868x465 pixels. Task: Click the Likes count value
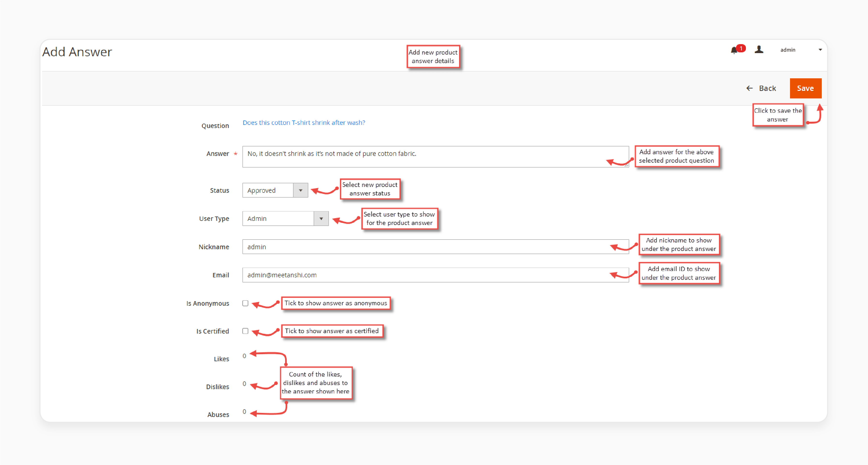244,356
